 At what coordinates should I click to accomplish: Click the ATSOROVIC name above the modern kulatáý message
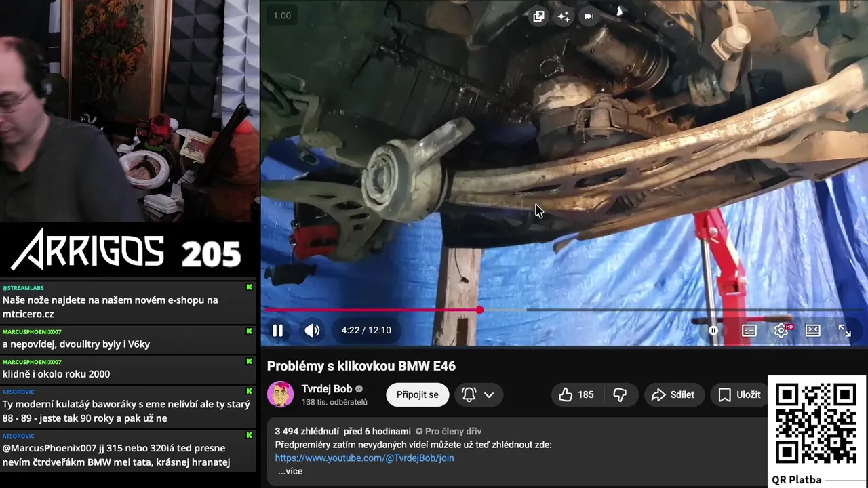coord(18,392)
